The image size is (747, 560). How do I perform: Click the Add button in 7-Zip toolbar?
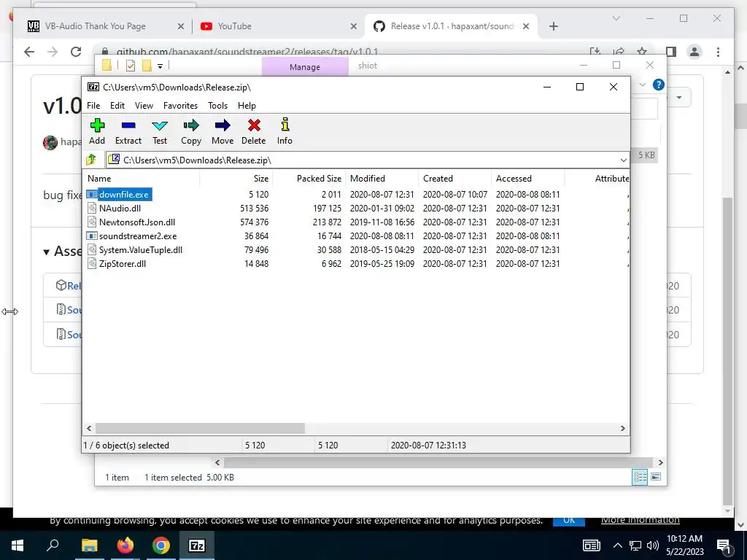tap(97, 131)
